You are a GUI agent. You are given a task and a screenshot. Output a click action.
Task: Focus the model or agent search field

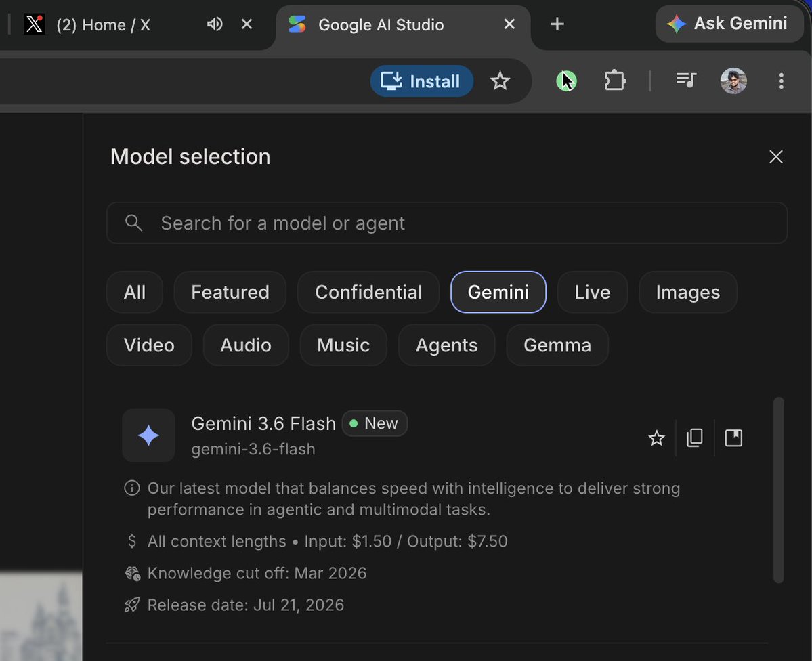pos(447,223)
